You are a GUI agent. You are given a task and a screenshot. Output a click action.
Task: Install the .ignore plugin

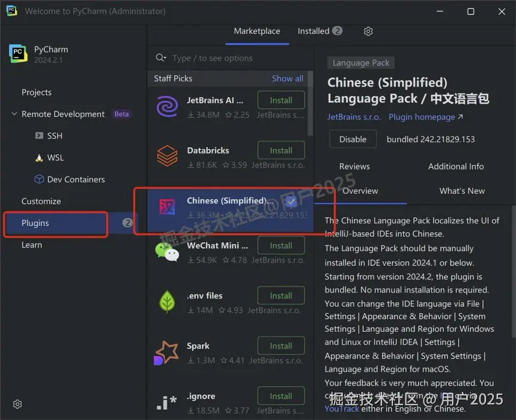coord(281,396)
